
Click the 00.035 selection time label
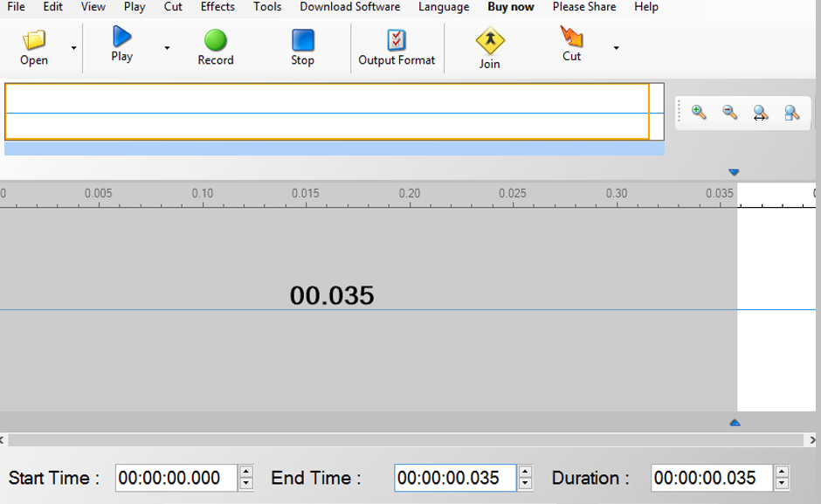coord(332,295)
